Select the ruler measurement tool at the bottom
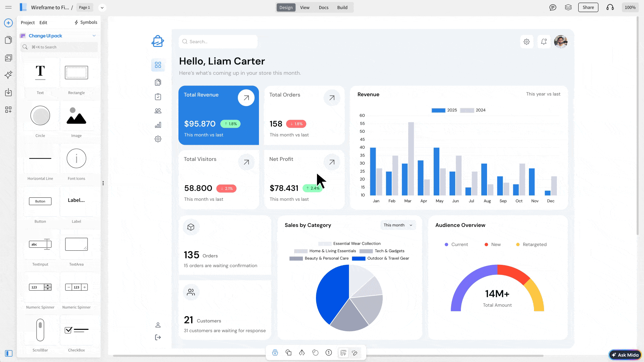This screenshot has height=362, width=644. coord(343,353)
